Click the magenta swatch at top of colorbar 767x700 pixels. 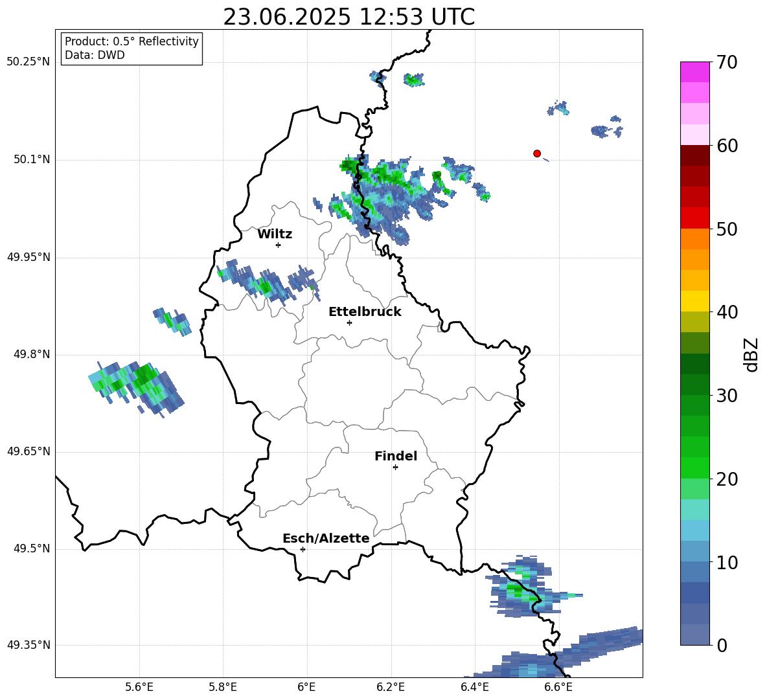[x=694, y=72]
